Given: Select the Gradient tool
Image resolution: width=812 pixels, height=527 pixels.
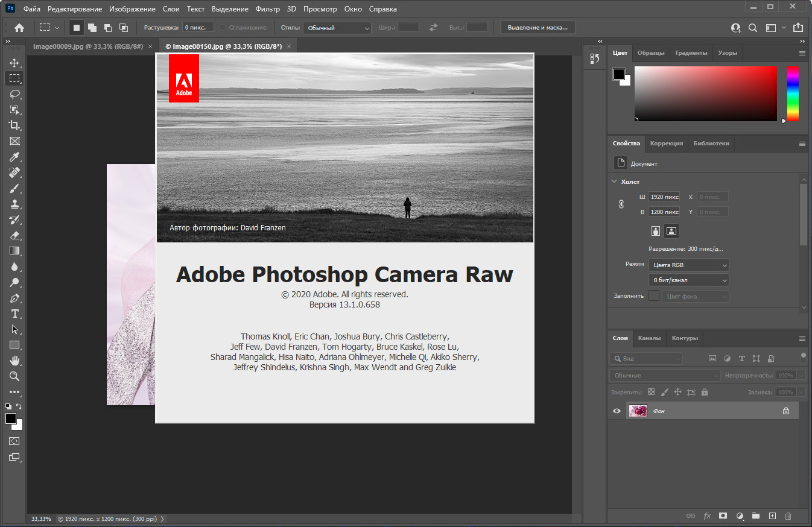Looking at the screenshot, I should [14, 251].
